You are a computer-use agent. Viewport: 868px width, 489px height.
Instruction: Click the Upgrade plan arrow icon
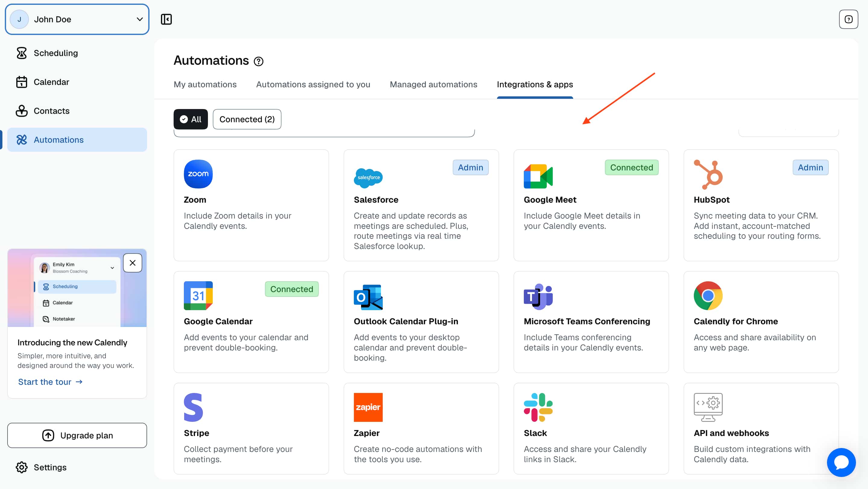click(x=48, y=435)
